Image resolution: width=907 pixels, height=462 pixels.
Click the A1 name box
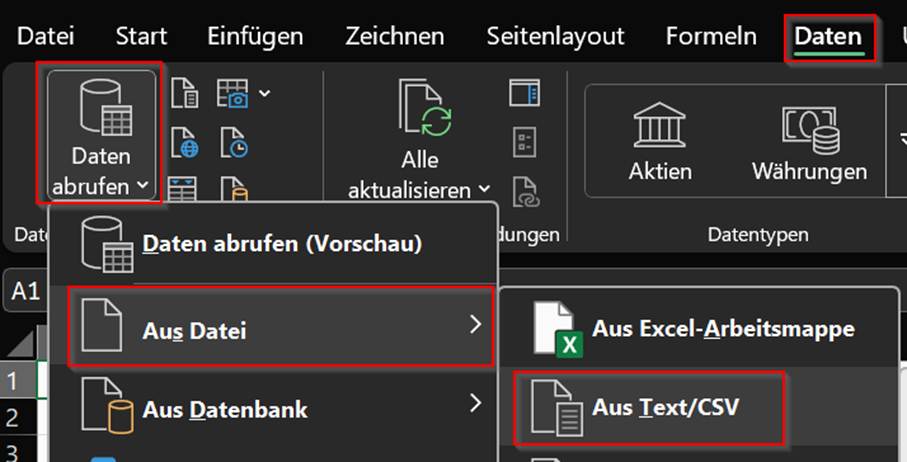26,292
